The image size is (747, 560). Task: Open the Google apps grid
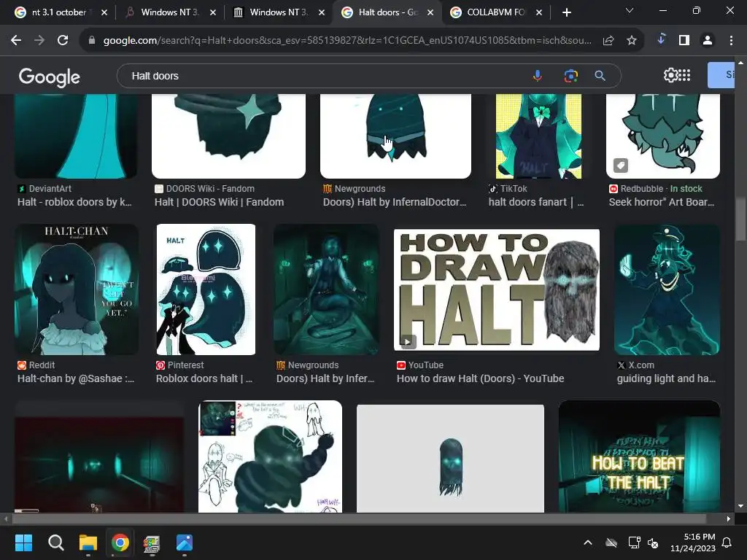[684, 75]
